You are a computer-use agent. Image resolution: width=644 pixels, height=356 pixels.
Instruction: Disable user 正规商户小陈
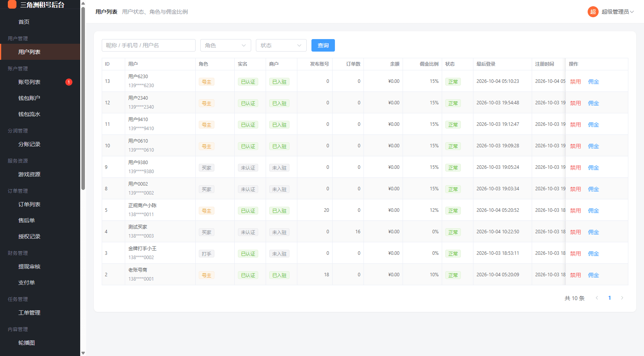point(575,211)
